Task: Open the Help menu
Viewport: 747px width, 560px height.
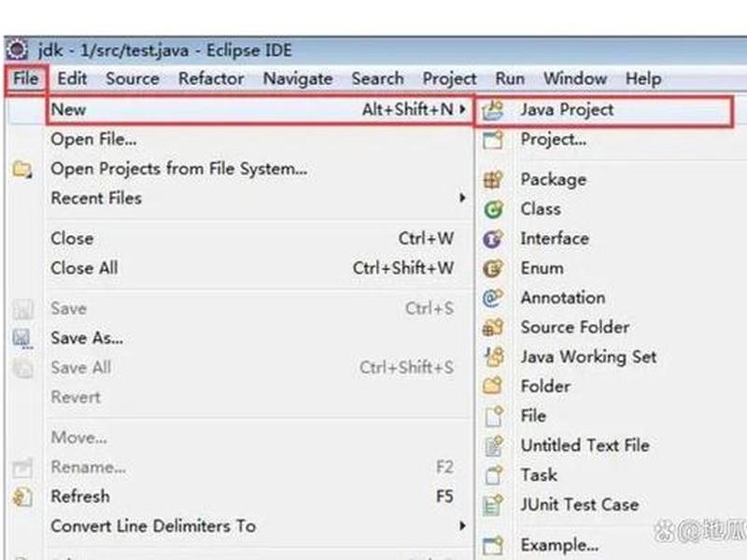Action: pyautogui.click(x=643, y=79)
